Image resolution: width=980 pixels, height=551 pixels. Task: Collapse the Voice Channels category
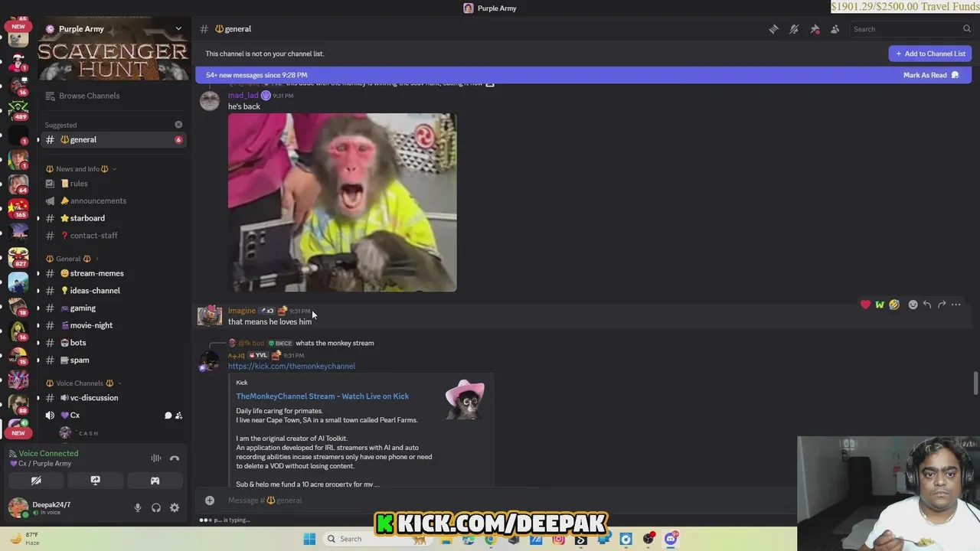pos(83,383)
